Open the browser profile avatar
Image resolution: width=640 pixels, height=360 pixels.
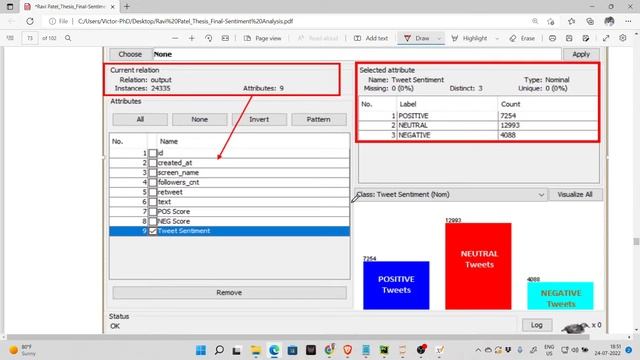(x=609, y=21)
